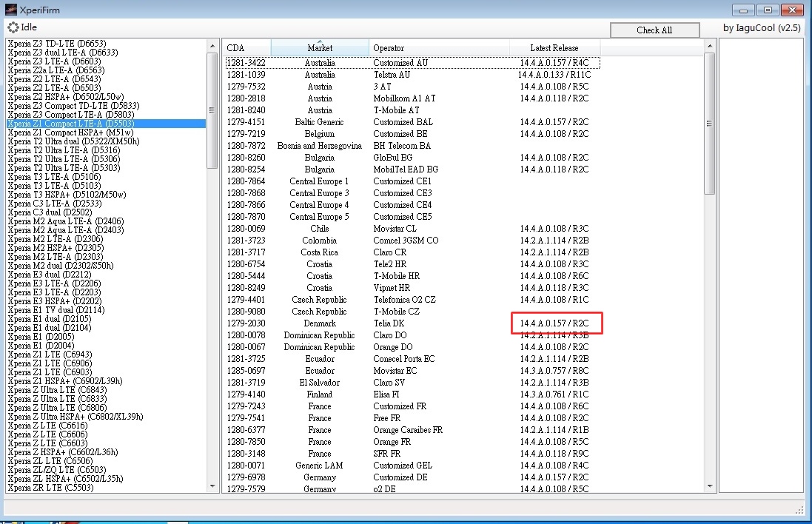
Task: Select the Comcel 3GSM CO row
Action: pyautogui.click(x=412, y=241)
